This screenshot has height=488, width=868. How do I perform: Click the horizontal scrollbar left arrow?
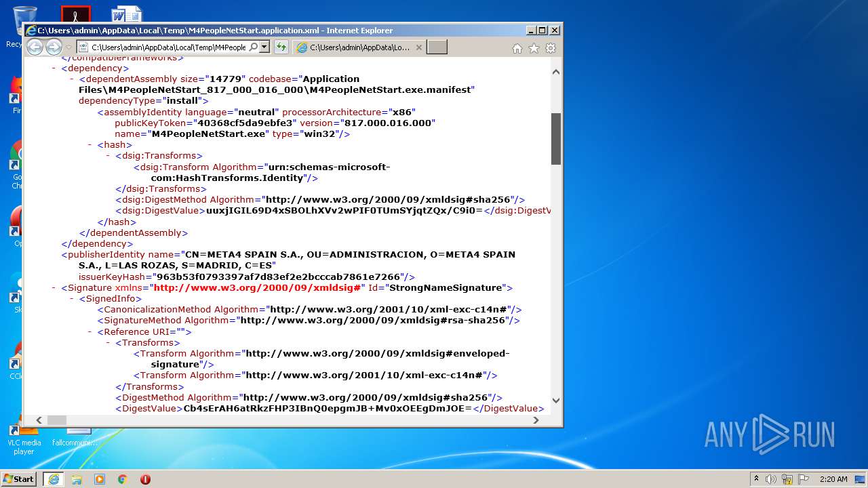coord(39,420)
